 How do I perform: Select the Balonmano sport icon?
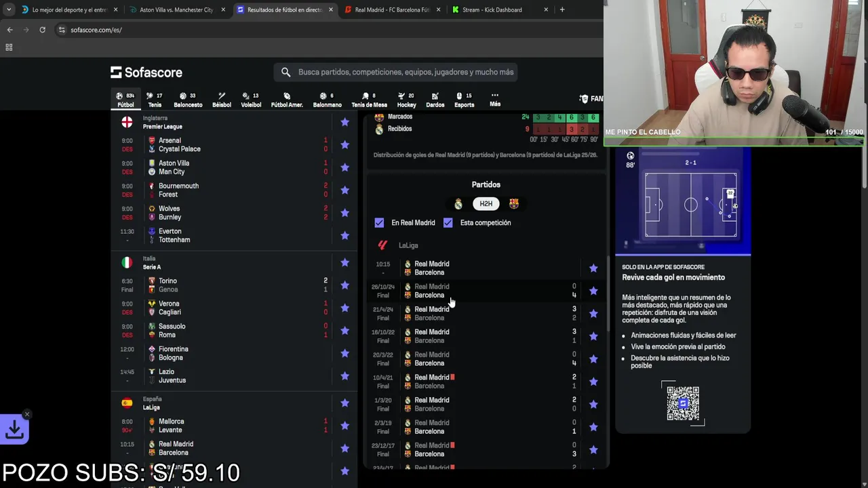[327, 100]
